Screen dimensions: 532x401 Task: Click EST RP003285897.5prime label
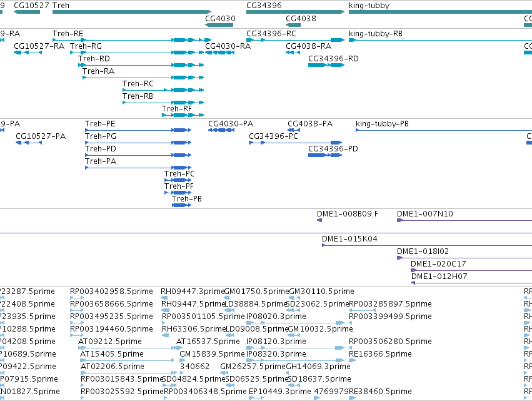pos(390,304)
